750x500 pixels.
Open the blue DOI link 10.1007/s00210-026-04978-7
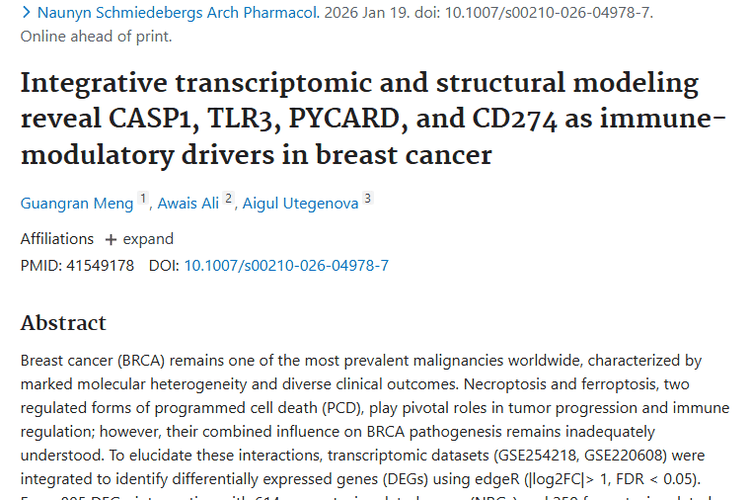286,265
